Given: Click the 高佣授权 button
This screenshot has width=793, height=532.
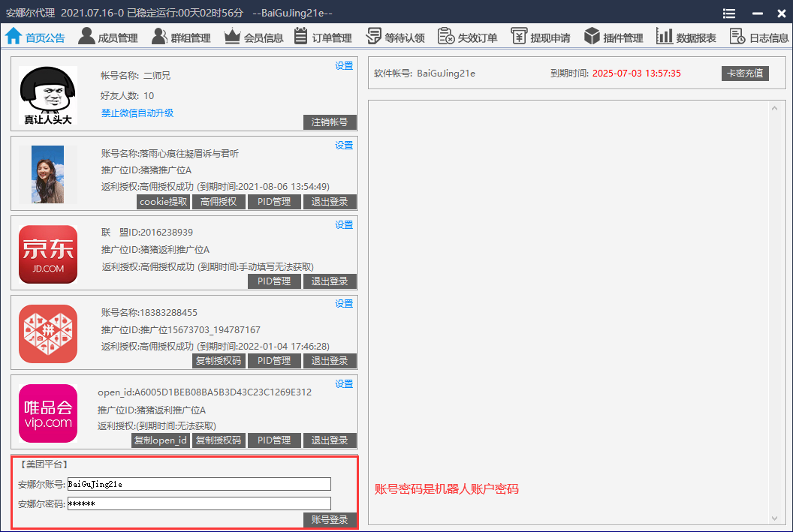Looking at the screenshot, I should 219,202.
